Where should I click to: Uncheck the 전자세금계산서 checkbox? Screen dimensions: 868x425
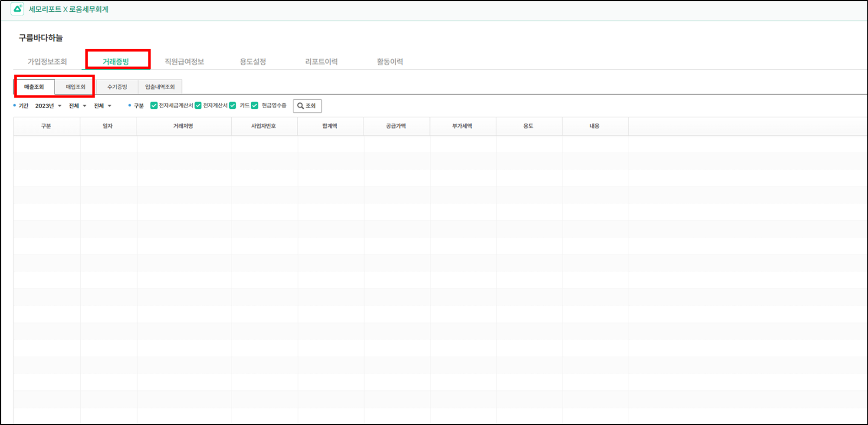154,105
